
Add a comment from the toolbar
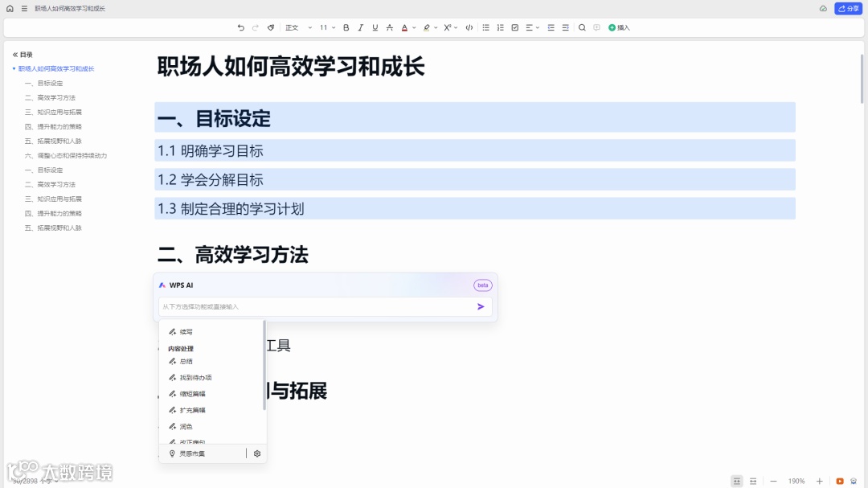pyautogui.click(x=596, y=27)
